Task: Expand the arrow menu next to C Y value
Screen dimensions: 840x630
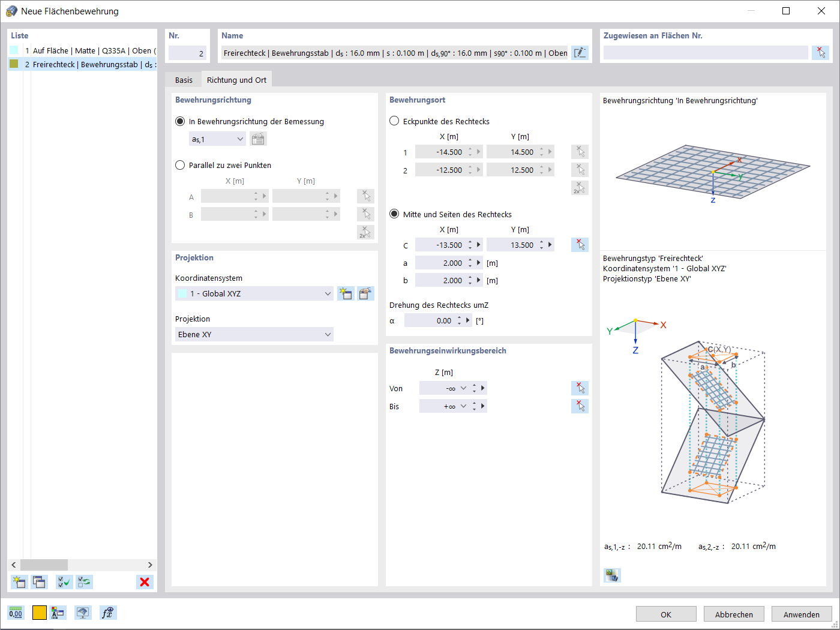Action: coord(550,245)
